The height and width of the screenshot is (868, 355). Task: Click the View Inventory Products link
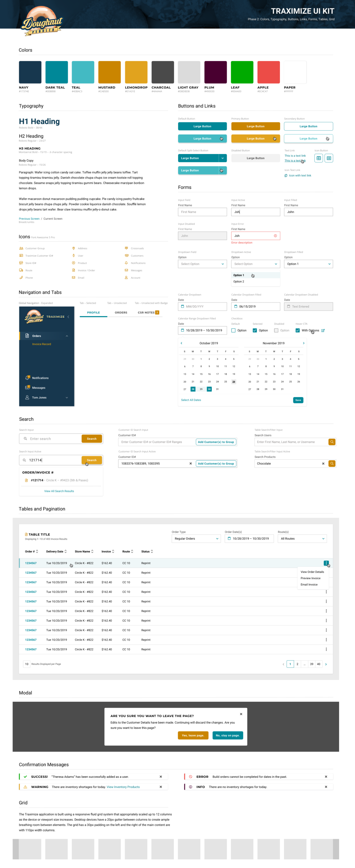tap(123, 787)
